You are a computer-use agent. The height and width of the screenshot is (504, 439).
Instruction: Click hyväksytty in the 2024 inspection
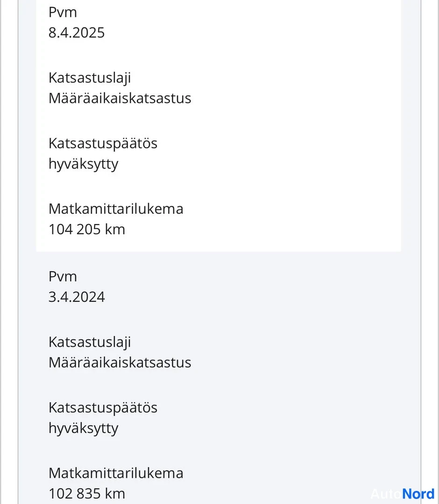[83, 429]
